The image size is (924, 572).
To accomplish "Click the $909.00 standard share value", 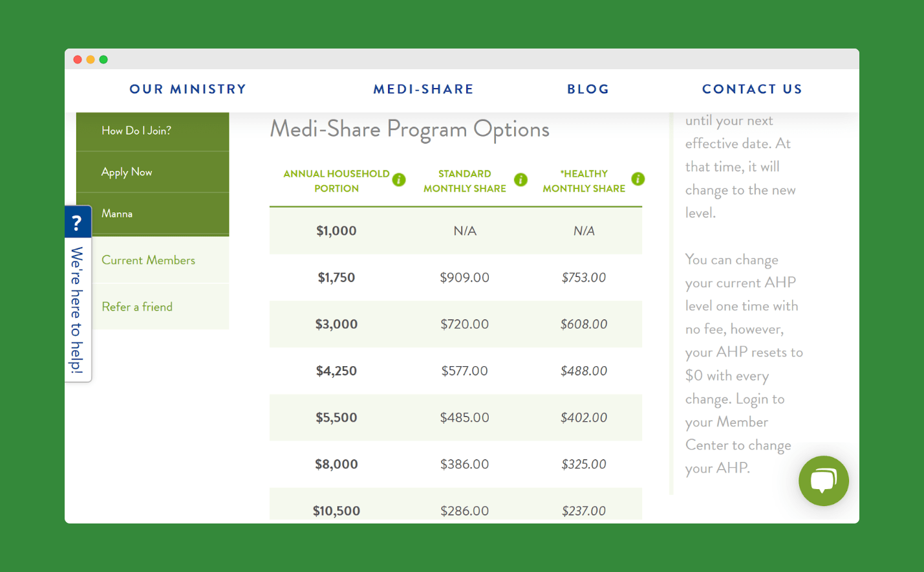I will 465,278.
